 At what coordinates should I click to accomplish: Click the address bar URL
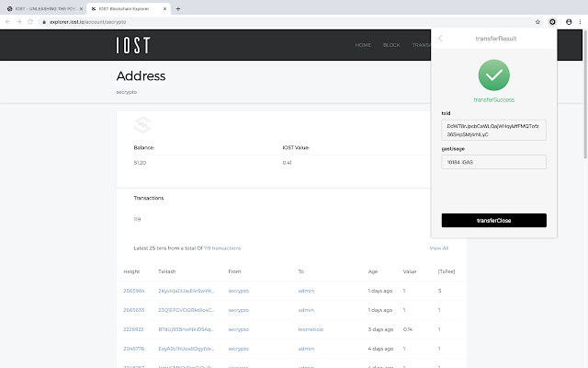88,22
